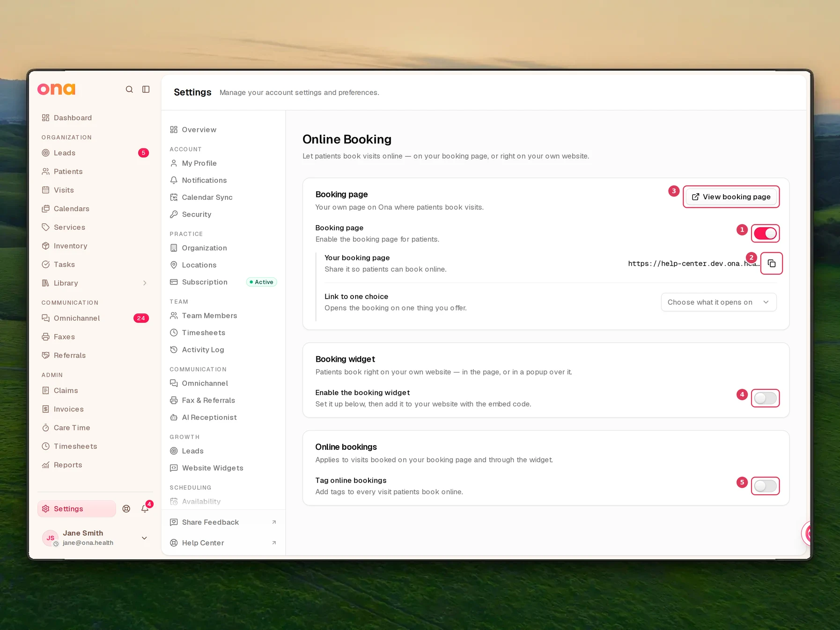This screenshot has height=630, width=840.
Task: Open the 'Choose what it opens on' dropdown
Action: click(719, 302)
